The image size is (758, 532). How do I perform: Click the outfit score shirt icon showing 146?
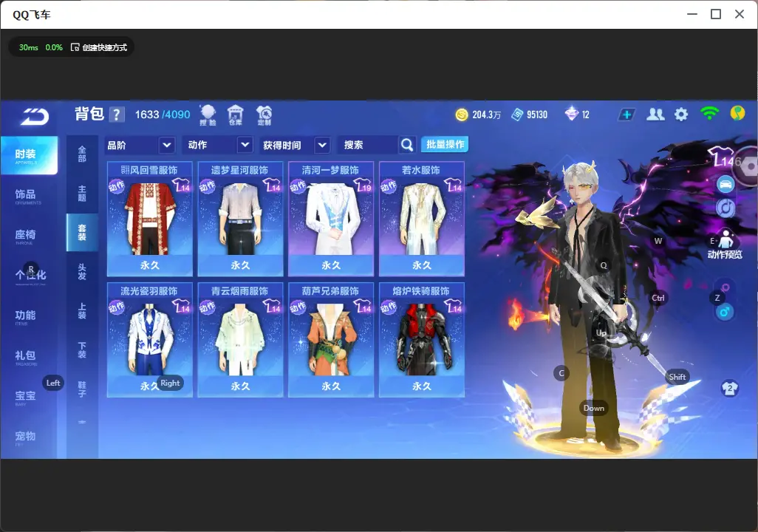click(x=724, y=157)
